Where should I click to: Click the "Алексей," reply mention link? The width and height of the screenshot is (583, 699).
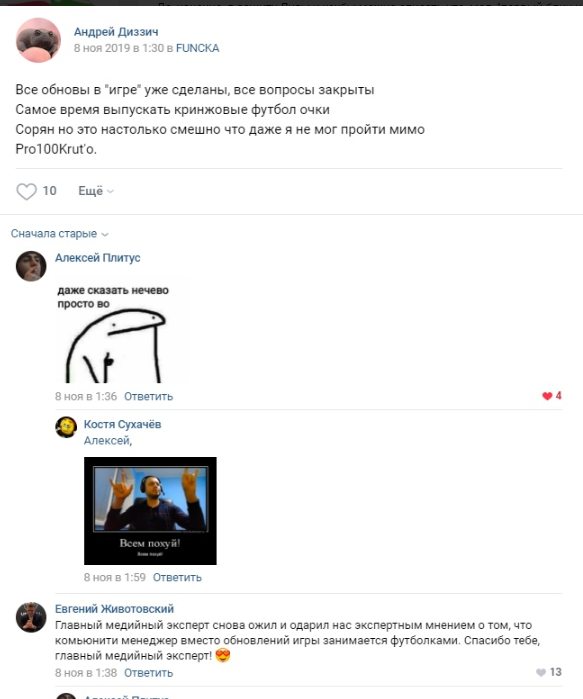point(108,440)
